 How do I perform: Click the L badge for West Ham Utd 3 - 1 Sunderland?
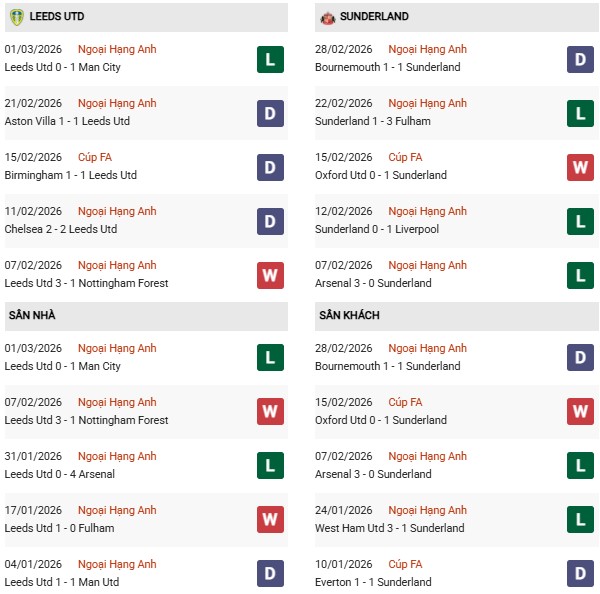point(580,520)
